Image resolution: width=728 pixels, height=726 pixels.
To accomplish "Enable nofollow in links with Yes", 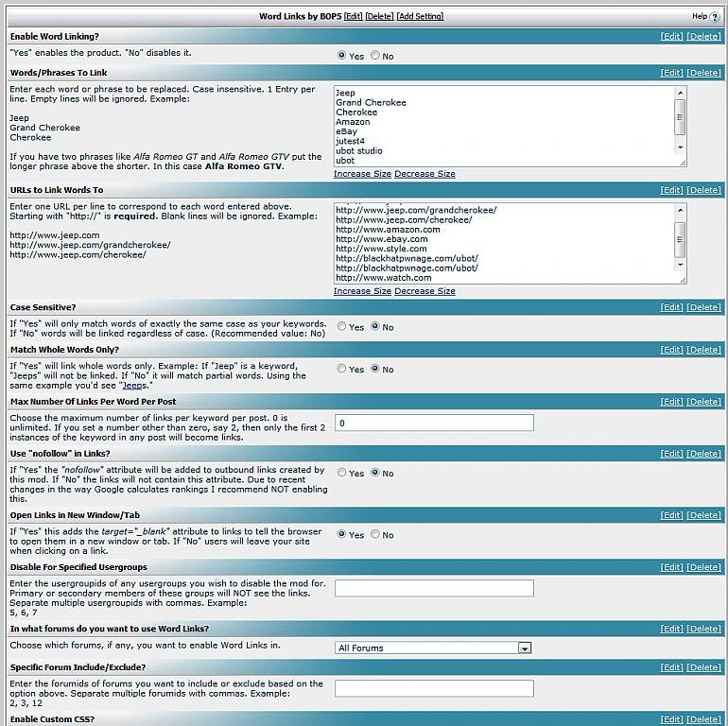I will [x=341, y=473].
